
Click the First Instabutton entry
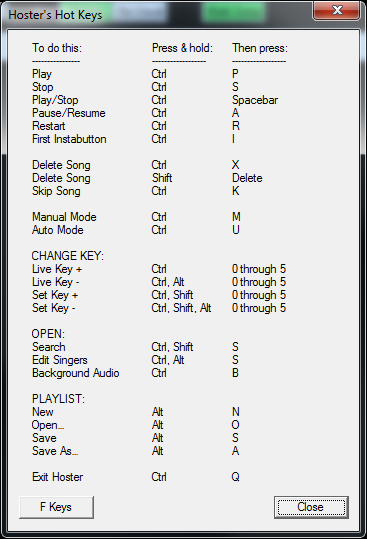click(69, 139)
